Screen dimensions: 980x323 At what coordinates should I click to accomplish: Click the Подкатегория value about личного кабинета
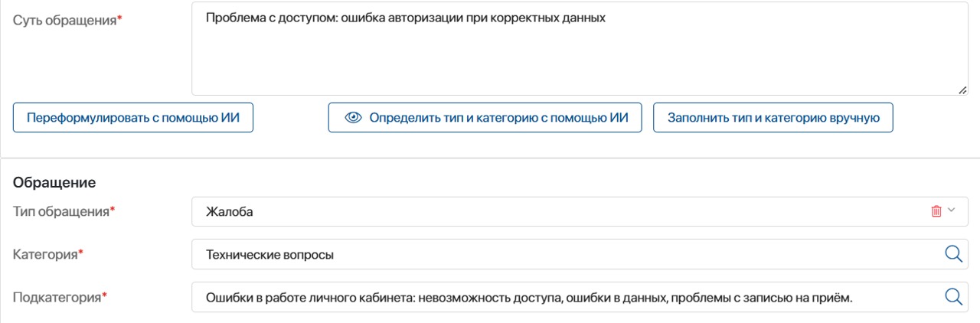[529, 297]
